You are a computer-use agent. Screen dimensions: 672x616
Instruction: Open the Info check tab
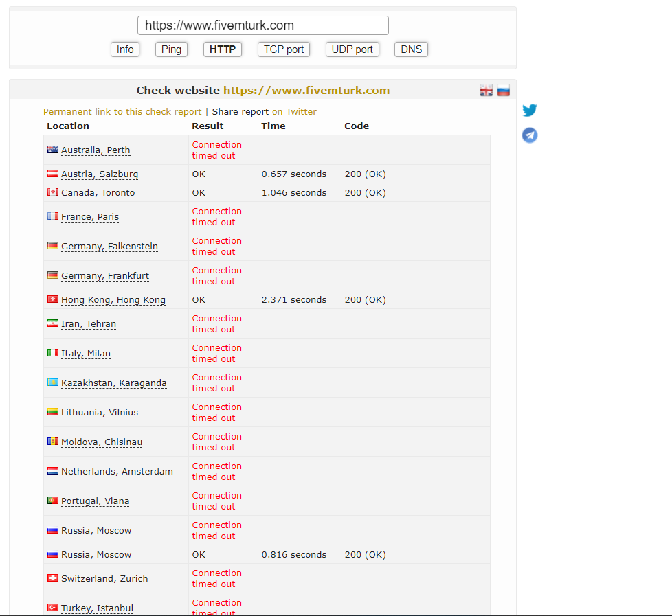pos(125,49)
